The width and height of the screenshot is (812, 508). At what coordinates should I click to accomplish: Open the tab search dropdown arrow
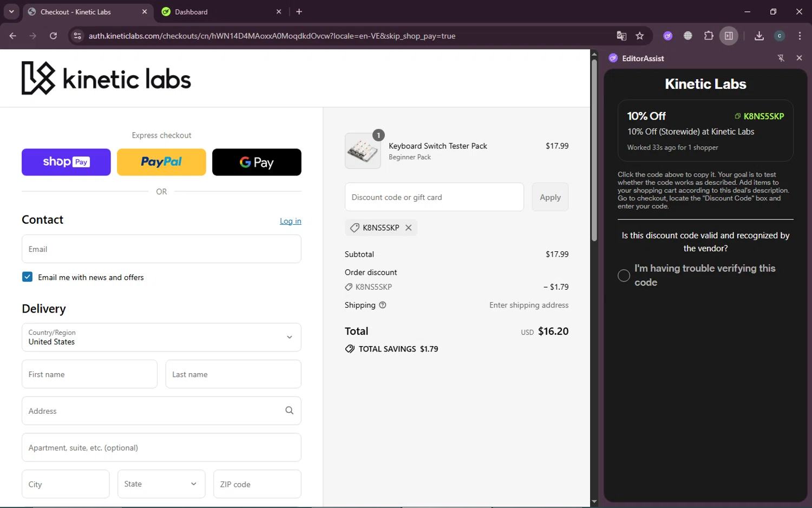(x=11, y=11)
